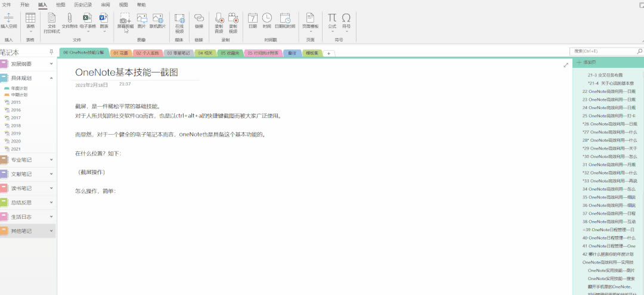Viewport: 644px width, 295px height.
Task: Switch to the 开始 ribbon tab
Action: point(24,5)
